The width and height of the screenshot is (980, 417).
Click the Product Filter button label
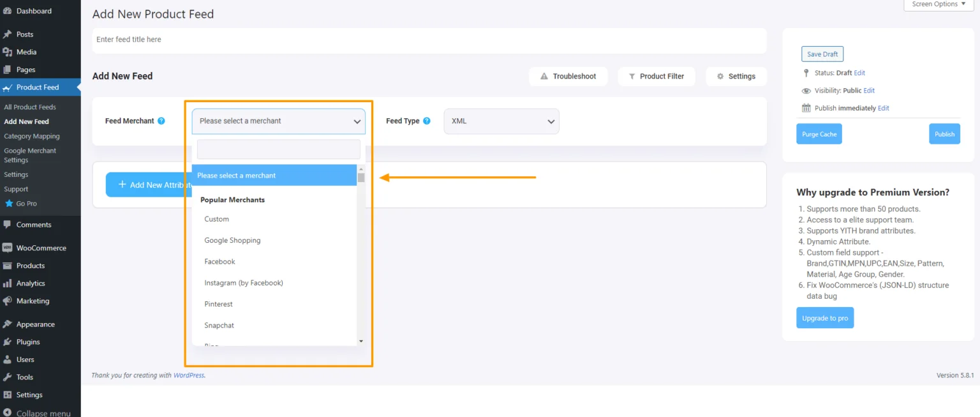coord(662,76)
